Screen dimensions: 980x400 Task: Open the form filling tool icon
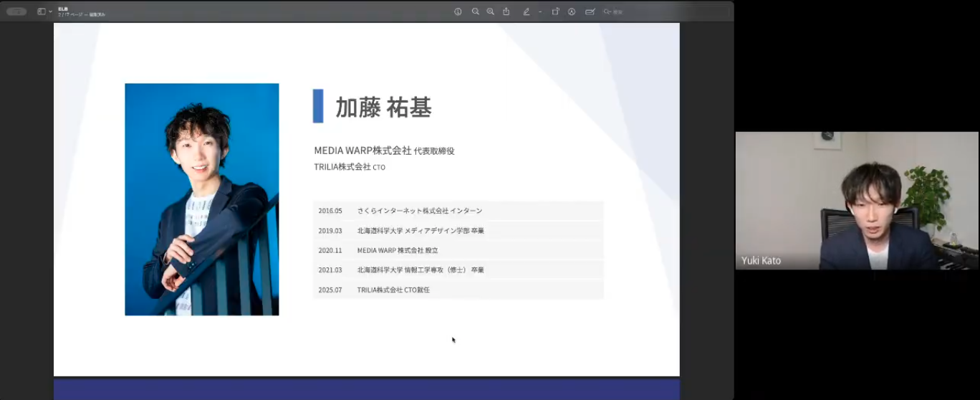pyautogui.click(x=590, y=11)
